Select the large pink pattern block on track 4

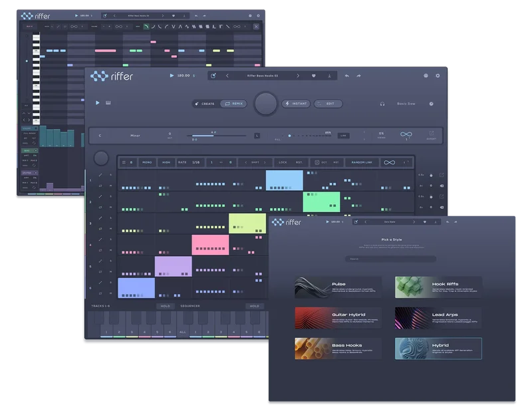[x=210, y=245]
